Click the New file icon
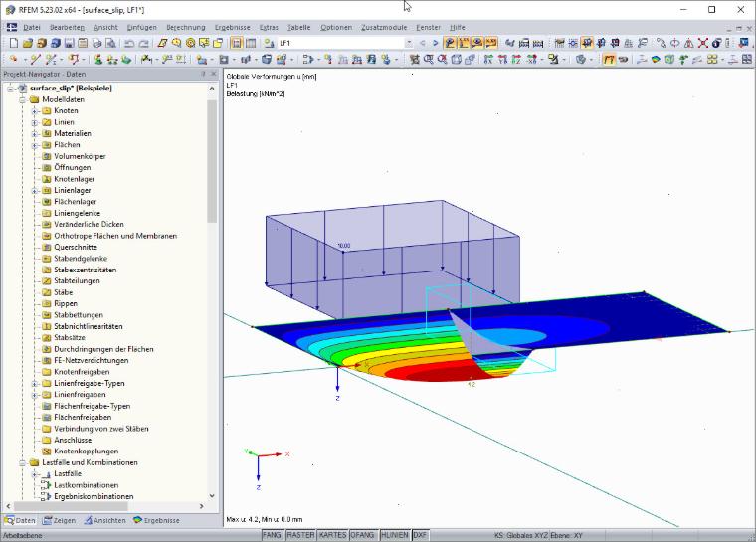Viewport: 756px width, 542px height. point(14,43)
